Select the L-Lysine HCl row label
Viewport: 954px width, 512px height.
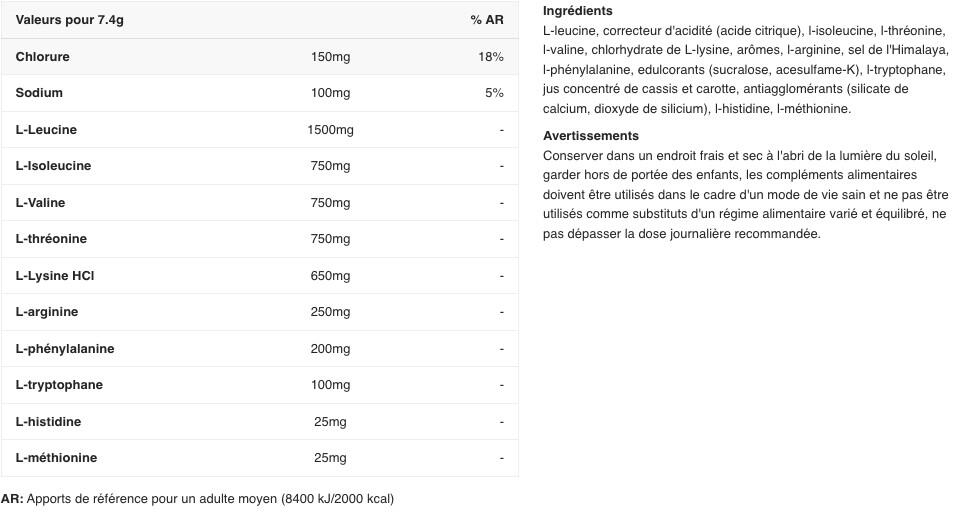click(55, 276)
